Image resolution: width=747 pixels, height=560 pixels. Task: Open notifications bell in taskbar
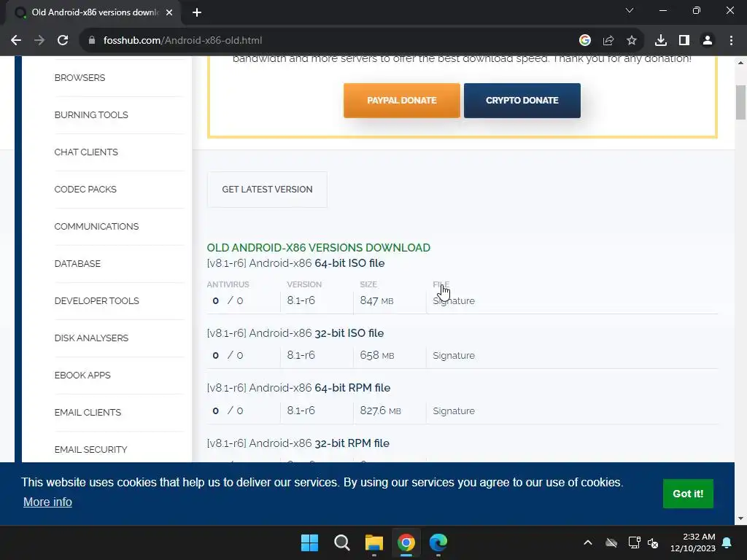(x=727, y=542)
